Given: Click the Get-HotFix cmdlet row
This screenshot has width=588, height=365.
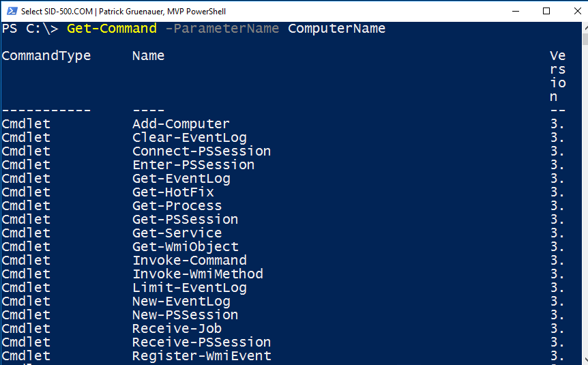Looking at the screenshot, I should point(173,192).
